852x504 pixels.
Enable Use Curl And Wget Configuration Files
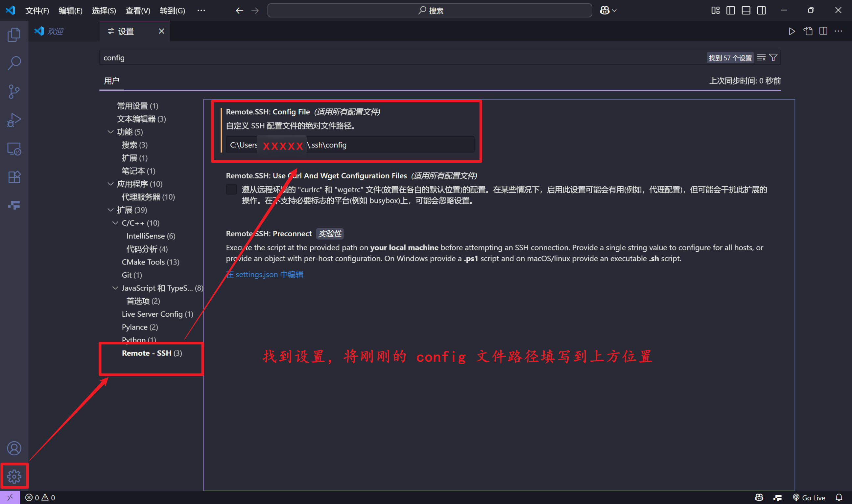231,189
